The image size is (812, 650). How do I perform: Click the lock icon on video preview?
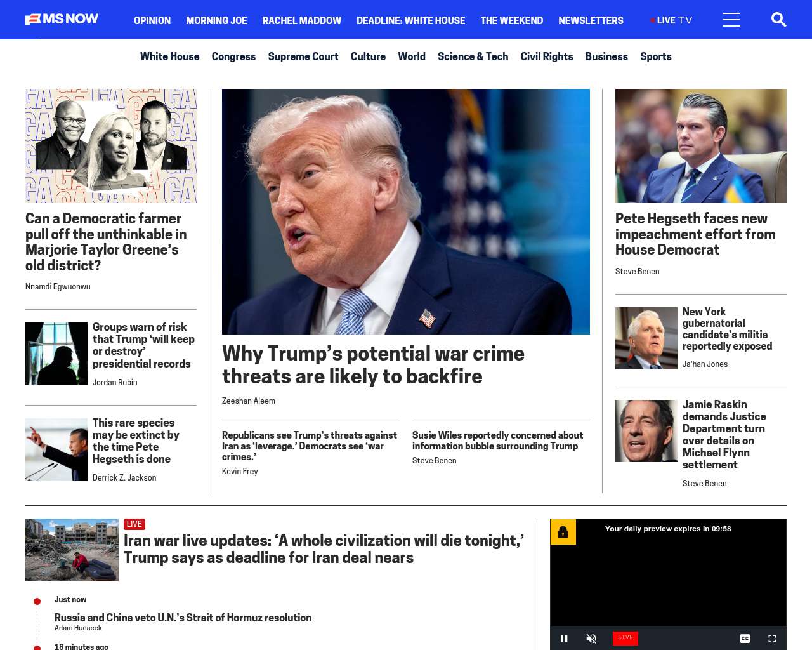pyautogui.click(x=563, y=532)
